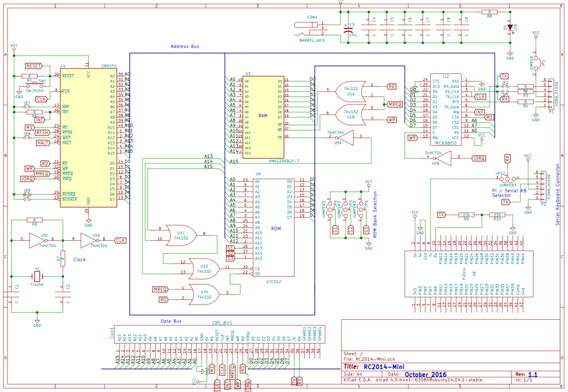
Task: Click the Address Bus label
Action: 185,46
